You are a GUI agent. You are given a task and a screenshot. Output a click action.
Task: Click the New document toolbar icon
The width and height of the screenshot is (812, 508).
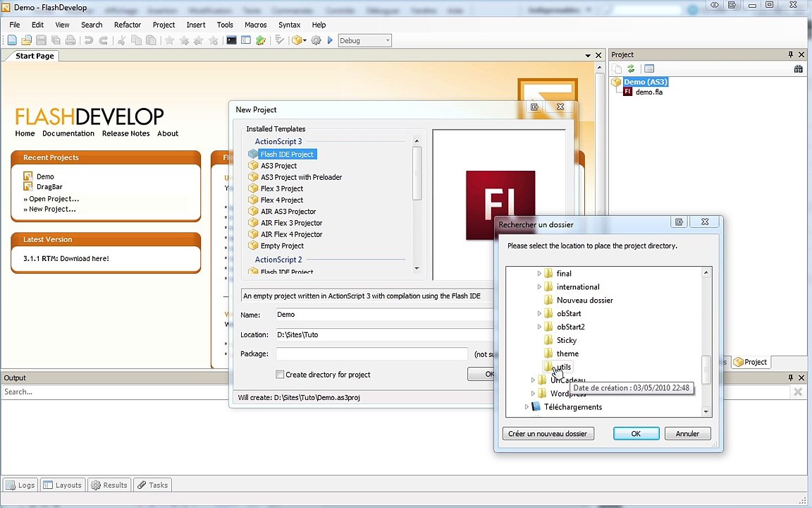[12, 40]
